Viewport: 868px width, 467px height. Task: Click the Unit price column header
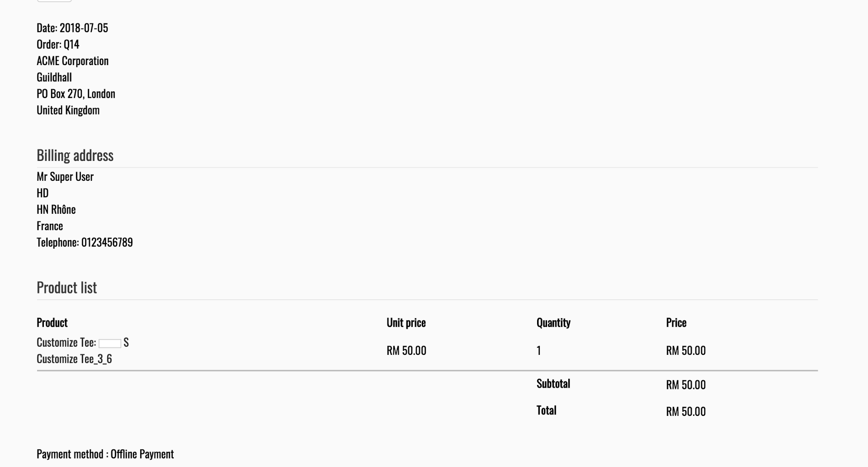[x=406, y=323]
